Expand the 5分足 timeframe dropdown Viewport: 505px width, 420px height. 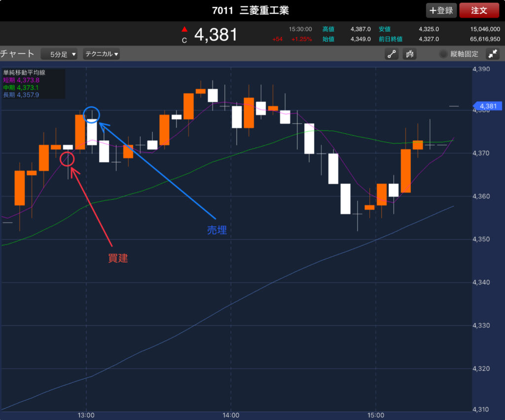click(59, 54)
